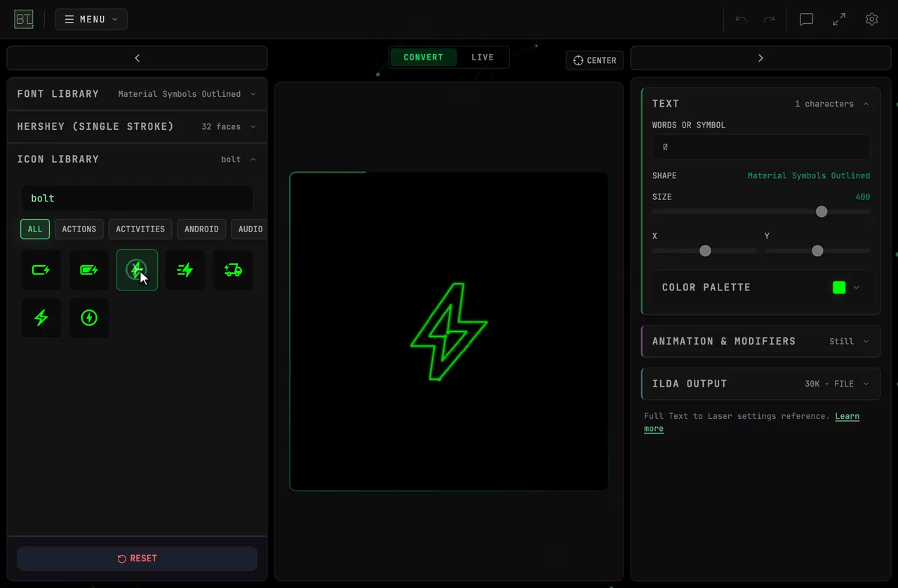Click the X position slider handle
898x588 pixels.
tap(706, 251)
